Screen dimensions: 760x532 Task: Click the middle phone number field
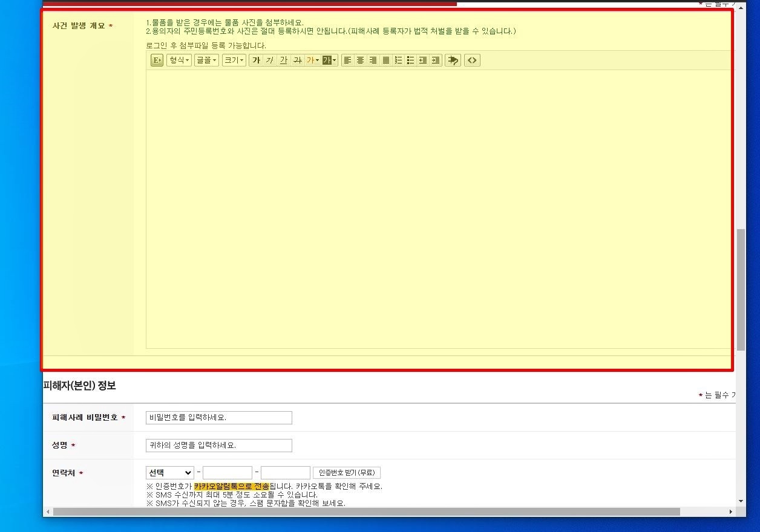click(x=228, y=473)
